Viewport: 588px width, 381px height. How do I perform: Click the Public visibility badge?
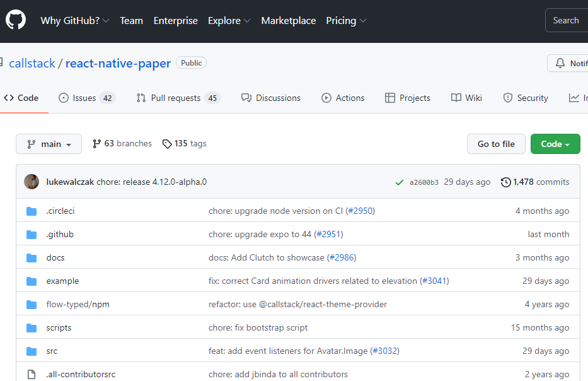tap(191, 63)
